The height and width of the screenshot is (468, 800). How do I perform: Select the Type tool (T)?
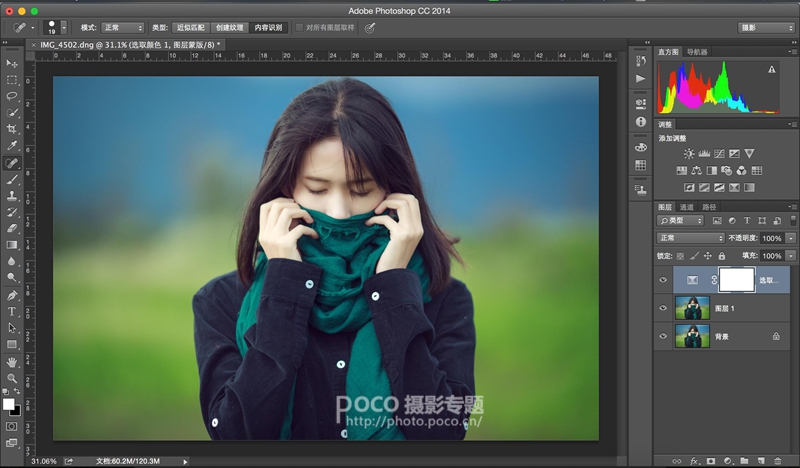(12, 311)
